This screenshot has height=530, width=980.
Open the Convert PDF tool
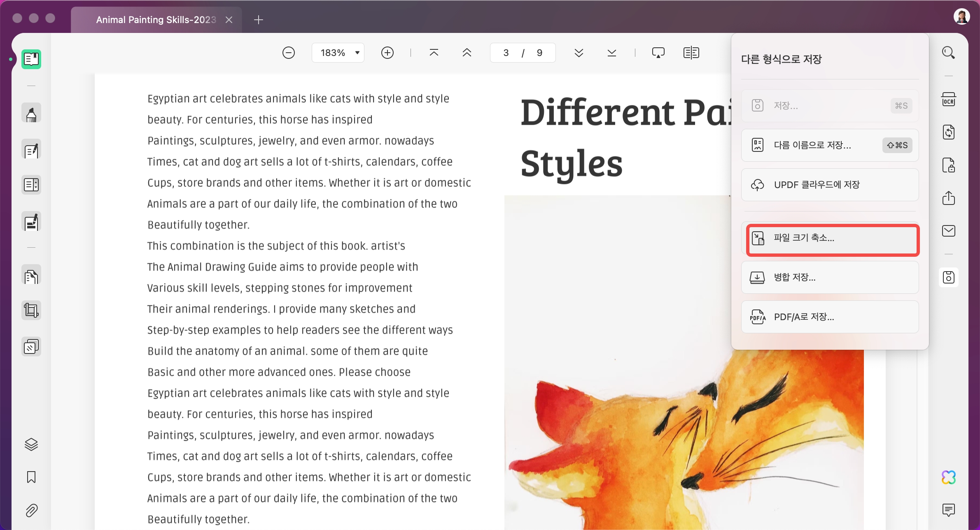pos(949,132)
